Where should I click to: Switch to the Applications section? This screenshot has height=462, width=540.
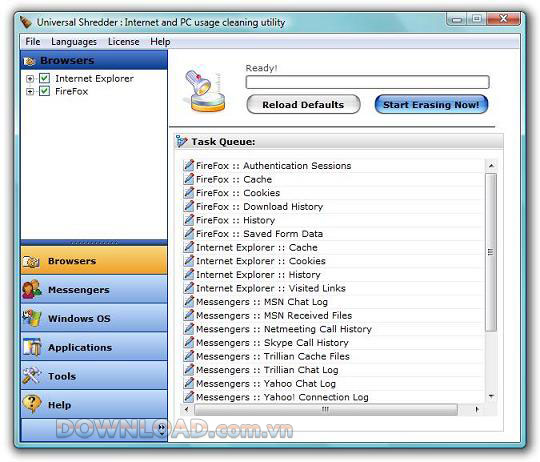[x=94, y=347]
